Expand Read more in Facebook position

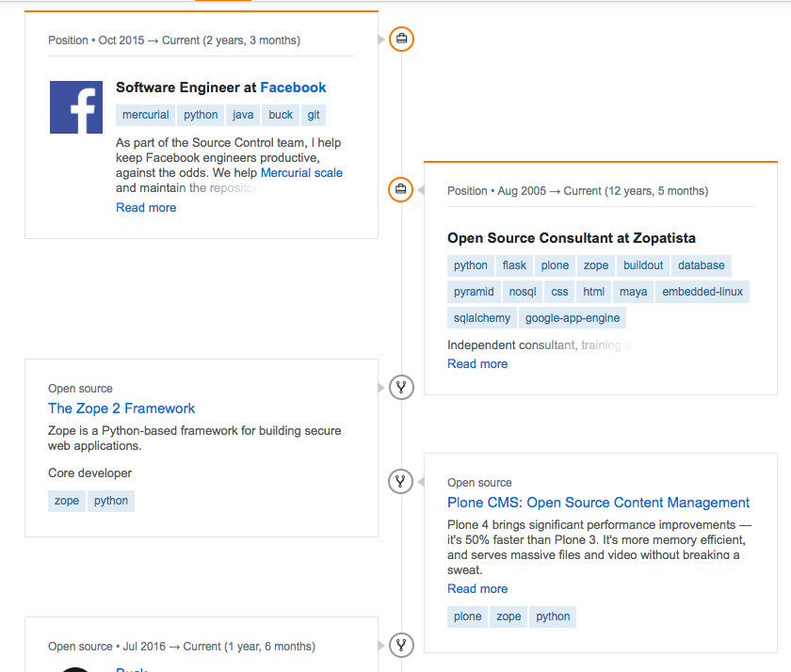(x=146, y=208)
